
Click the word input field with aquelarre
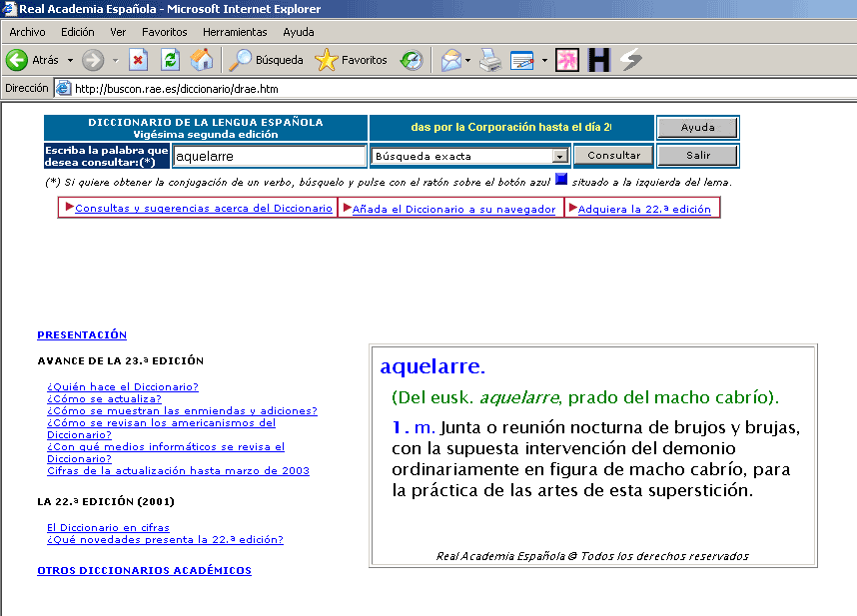pos(270,156)
